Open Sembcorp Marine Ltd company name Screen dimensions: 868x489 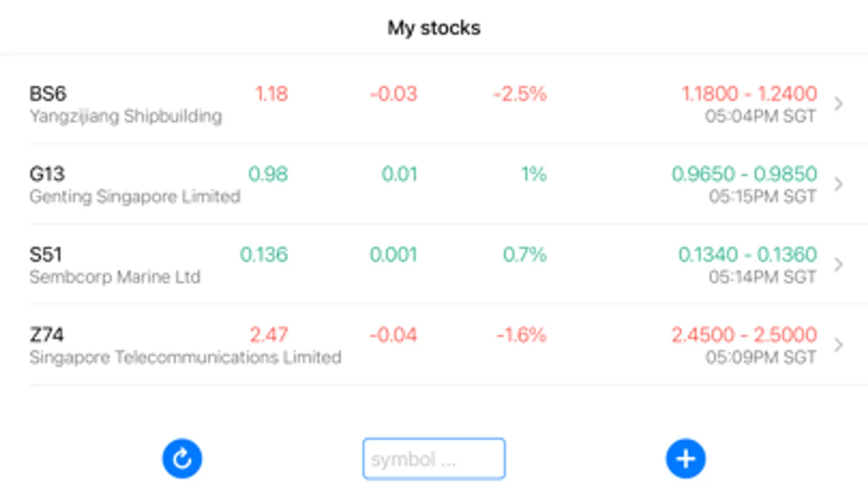115,277
